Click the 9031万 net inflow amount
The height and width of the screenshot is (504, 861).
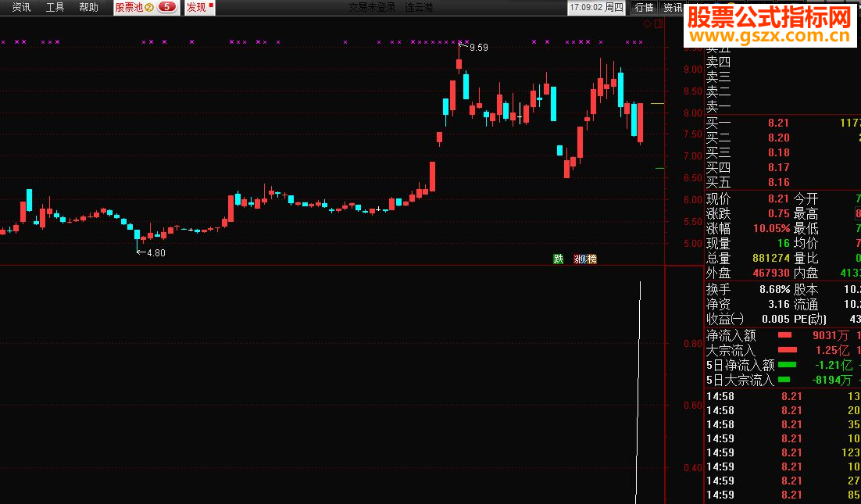click(x=831, y=335)
